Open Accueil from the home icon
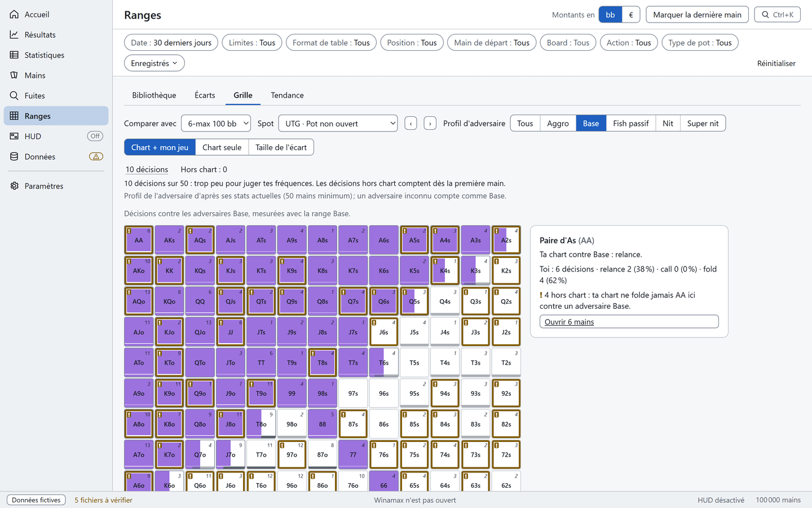 pyautogui.click(x=15, y=14)
